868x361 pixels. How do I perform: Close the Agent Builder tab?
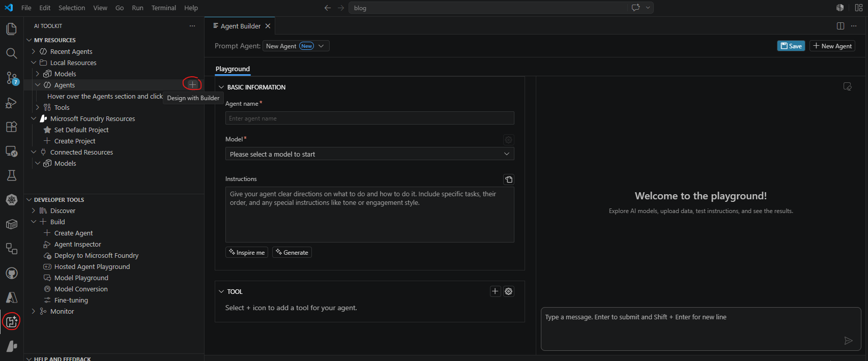[x=268, y=26]
